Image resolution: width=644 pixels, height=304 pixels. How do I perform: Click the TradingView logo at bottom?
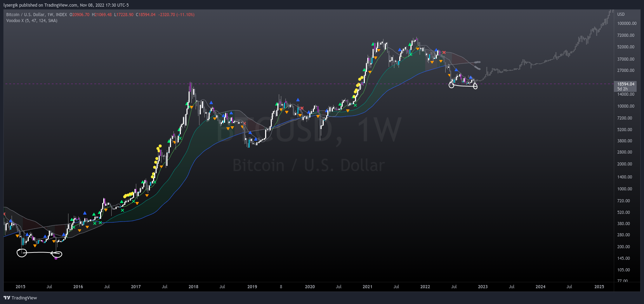(20, 298)
